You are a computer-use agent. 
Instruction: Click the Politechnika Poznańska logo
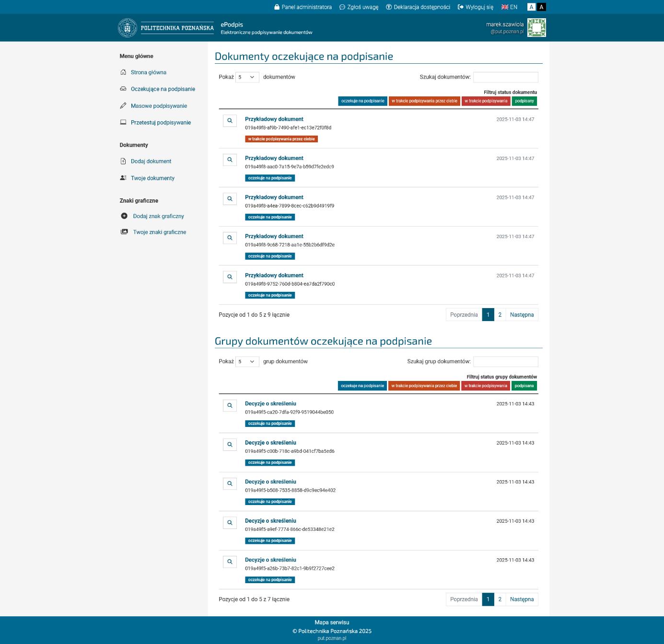[x=166, y=28]
